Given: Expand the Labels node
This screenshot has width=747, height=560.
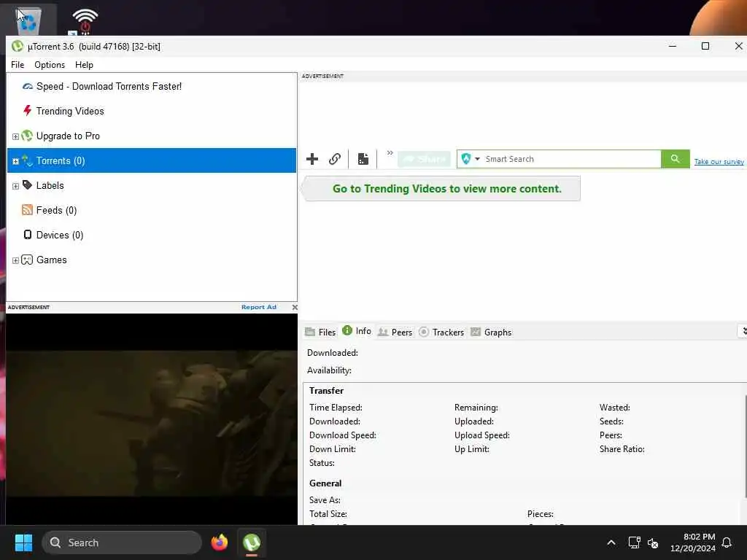Looking at the screenshot, I should [15, 186].
